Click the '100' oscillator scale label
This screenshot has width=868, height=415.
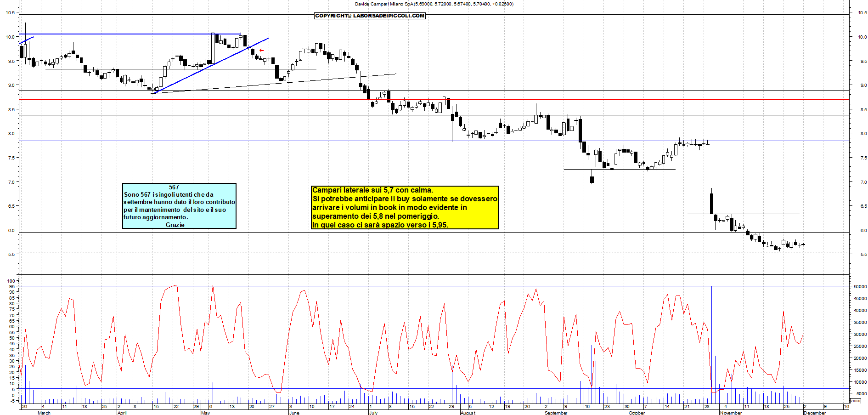click(11, 281)
